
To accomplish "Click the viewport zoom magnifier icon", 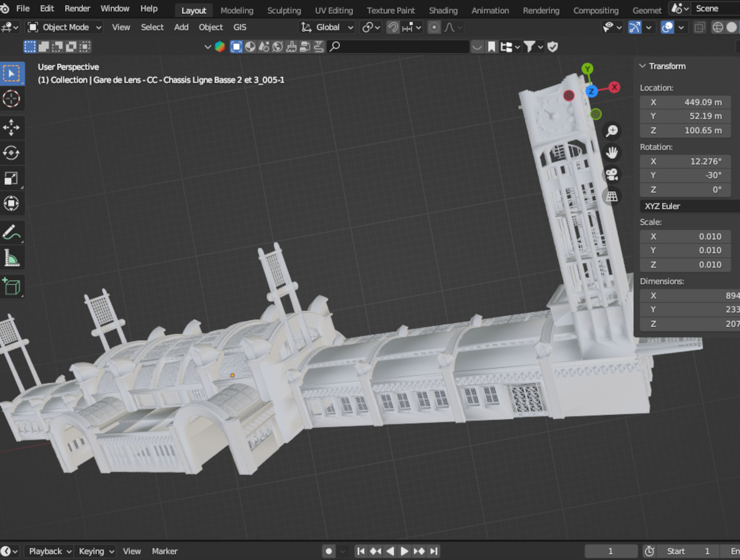I will [x=612, y=131].
